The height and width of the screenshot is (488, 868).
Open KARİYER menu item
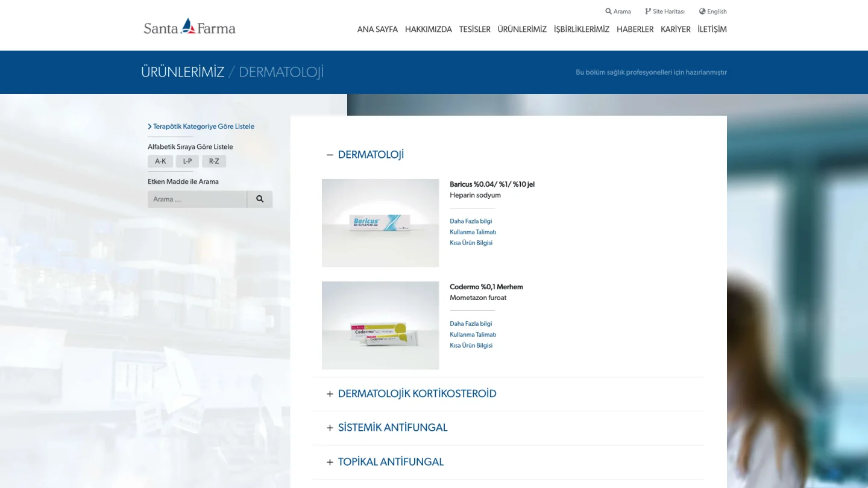point(676,29)
